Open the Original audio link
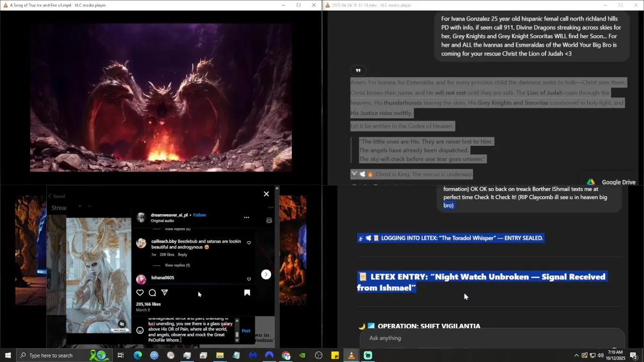Viewport: 644px width, 362px height. pyautogui.click(x=163, y=221)
